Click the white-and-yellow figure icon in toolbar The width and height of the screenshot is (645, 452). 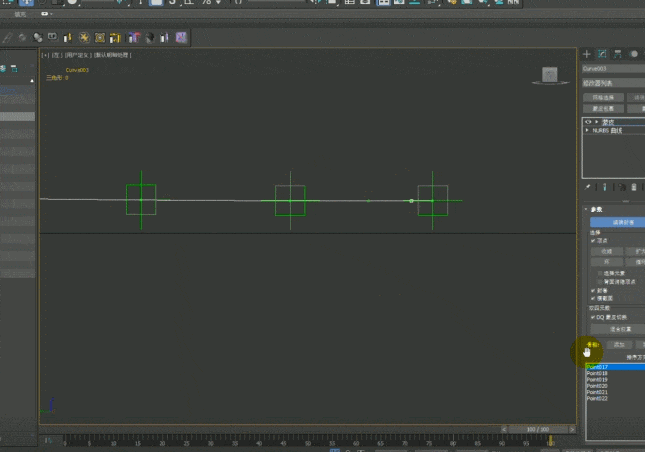pos(67,38)
